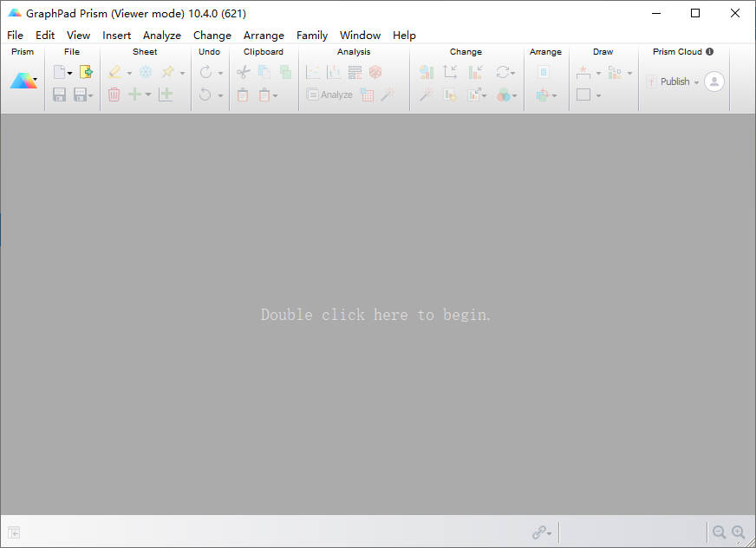Click the zoom out magnifier in status bar
Image resolution: width=756 pixels, height=548 pixels.
719,532
